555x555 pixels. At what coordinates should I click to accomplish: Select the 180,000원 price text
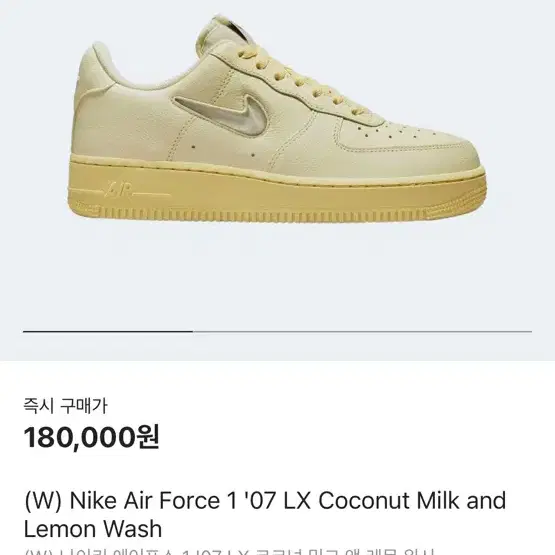point(91,437)
